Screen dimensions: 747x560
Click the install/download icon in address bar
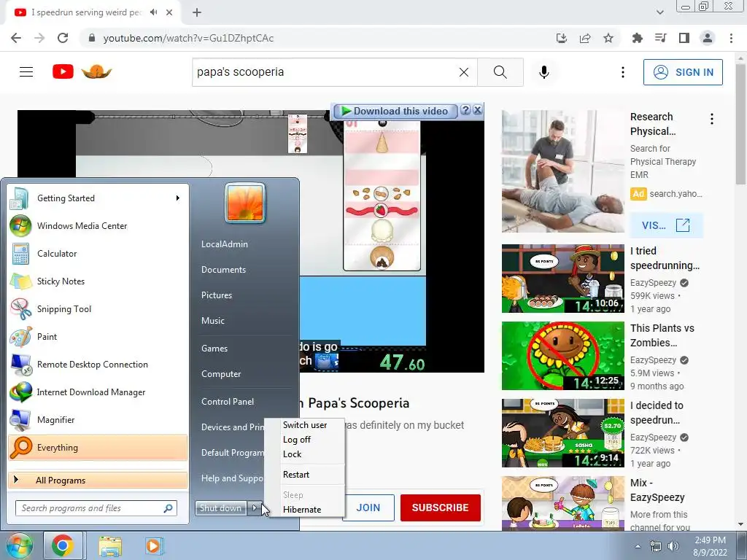pyautogui.click(x=562, y=38)
